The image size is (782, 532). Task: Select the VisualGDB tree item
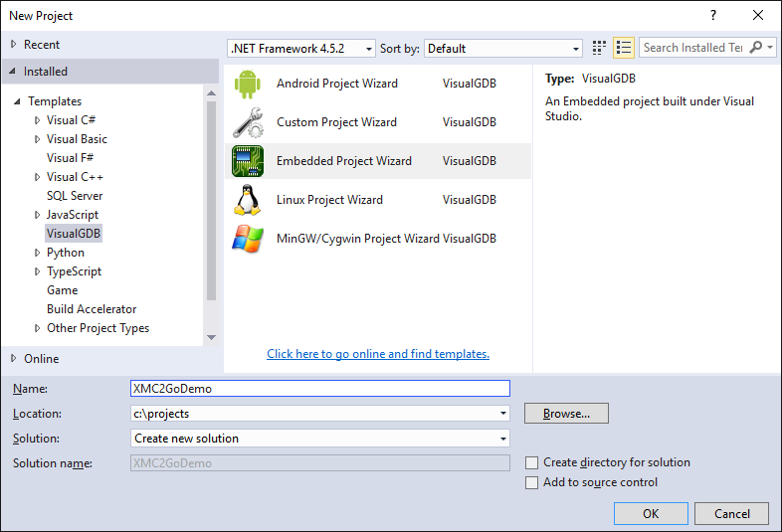(x=74, y=234)
